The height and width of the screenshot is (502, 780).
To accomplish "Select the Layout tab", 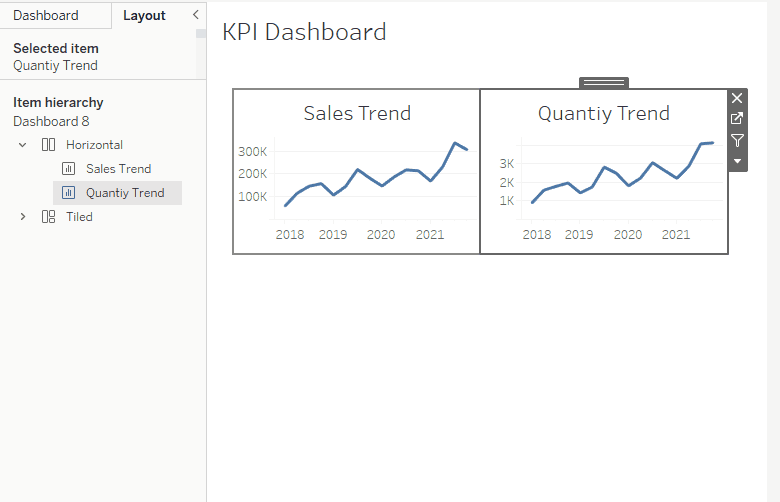I will click(144, 15).
